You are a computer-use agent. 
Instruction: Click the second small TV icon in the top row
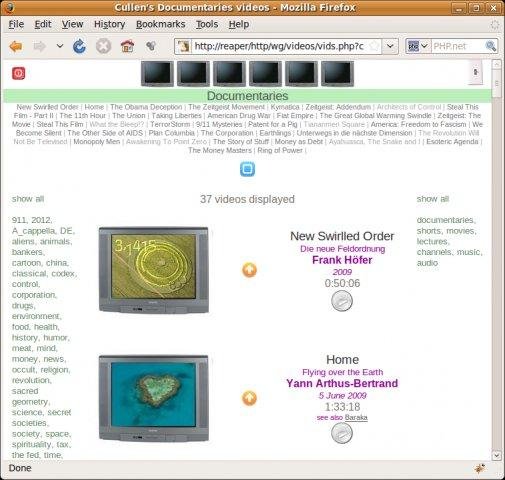193,74
